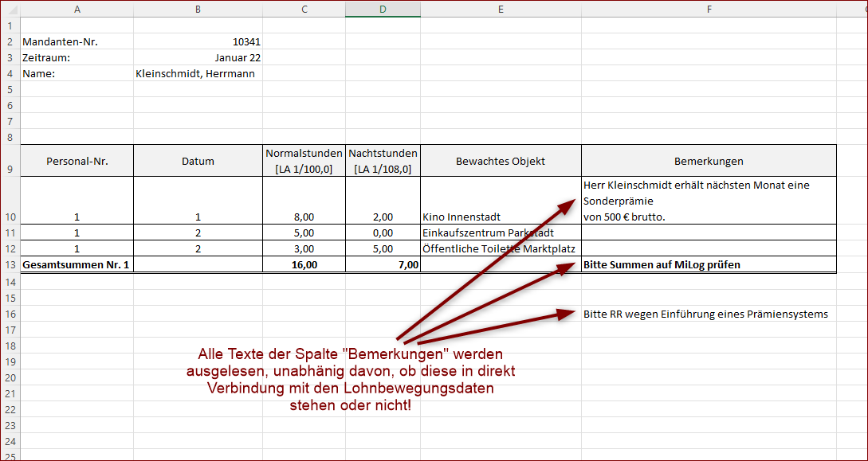Click the 0,00 Nachtstunden cell
This screenshot has width=868, height=461.
tap(383, 232)
